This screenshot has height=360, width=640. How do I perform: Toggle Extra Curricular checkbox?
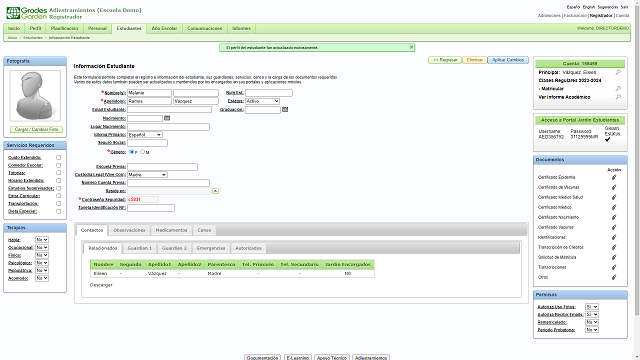(x=58, y=196)
